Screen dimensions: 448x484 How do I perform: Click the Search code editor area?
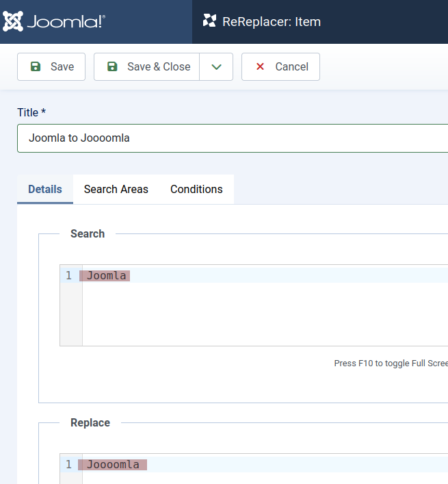pyautogui.click(x=254, y=305)
